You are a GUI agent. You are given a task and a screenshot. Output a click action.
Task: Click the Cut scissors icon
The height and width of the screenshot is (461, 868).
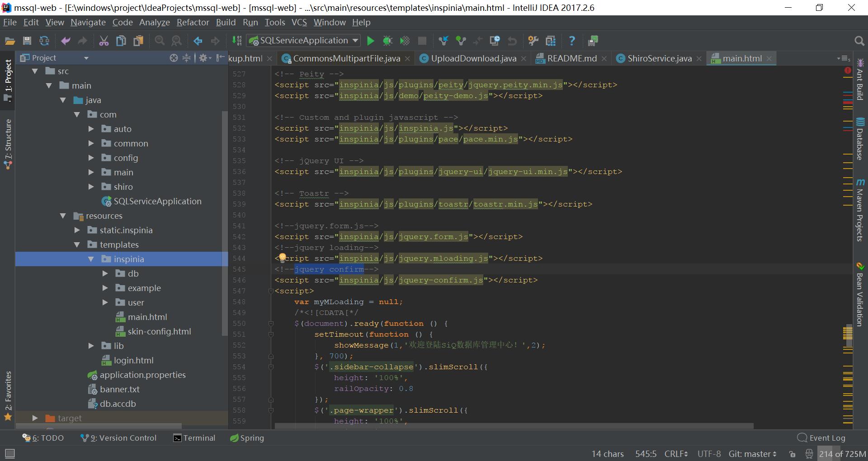[x=104, y=41]
